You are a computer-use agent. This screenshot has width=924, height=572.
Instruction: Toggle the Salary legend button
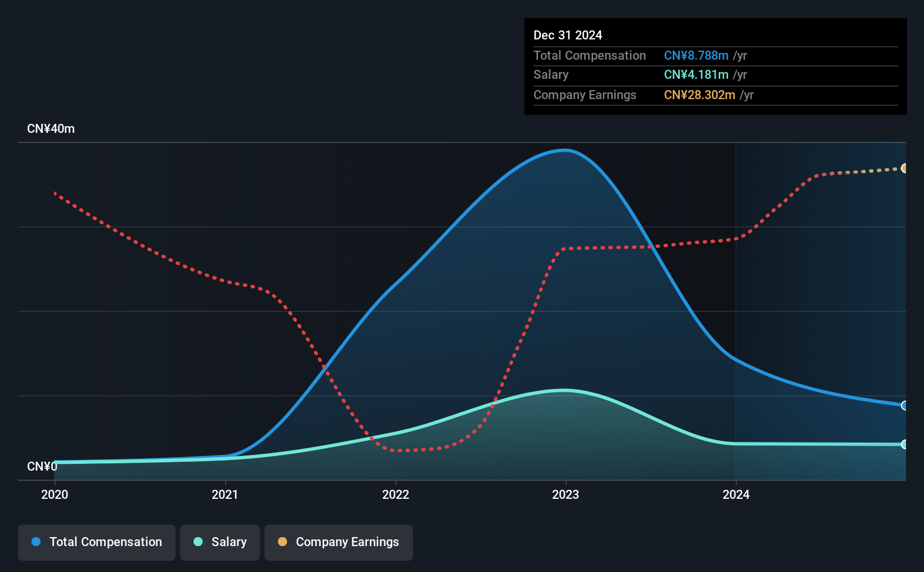coord(220,542)
